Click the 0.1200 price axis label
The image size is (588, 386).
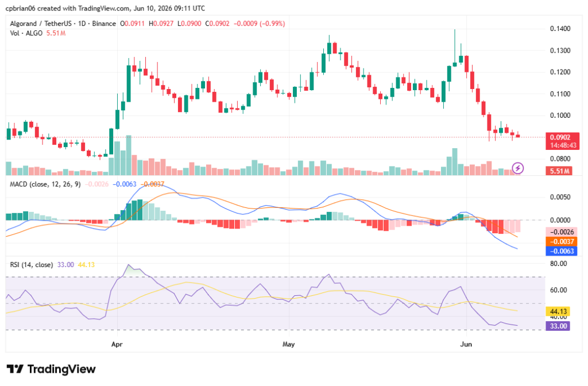pos(560,72)
